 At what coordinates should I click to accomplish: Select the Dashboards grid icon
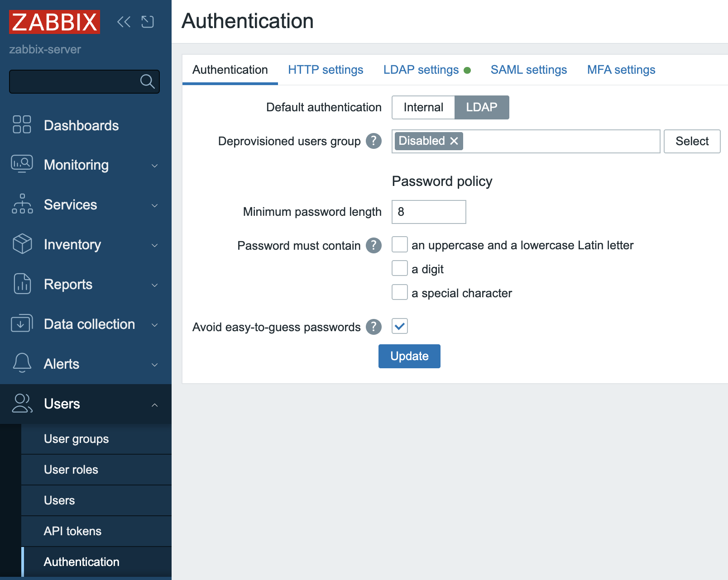(x=21, y=125)
